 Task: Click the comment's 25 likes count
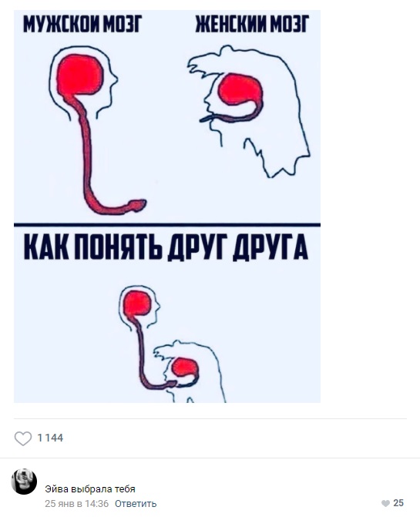(398, 503)
